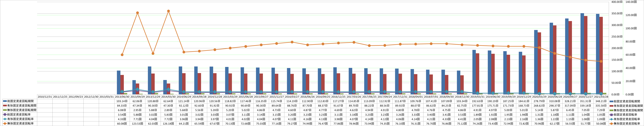Select table cell 79.27回
The width and height of the screenshot is (644, 126).
click(292, 124)
